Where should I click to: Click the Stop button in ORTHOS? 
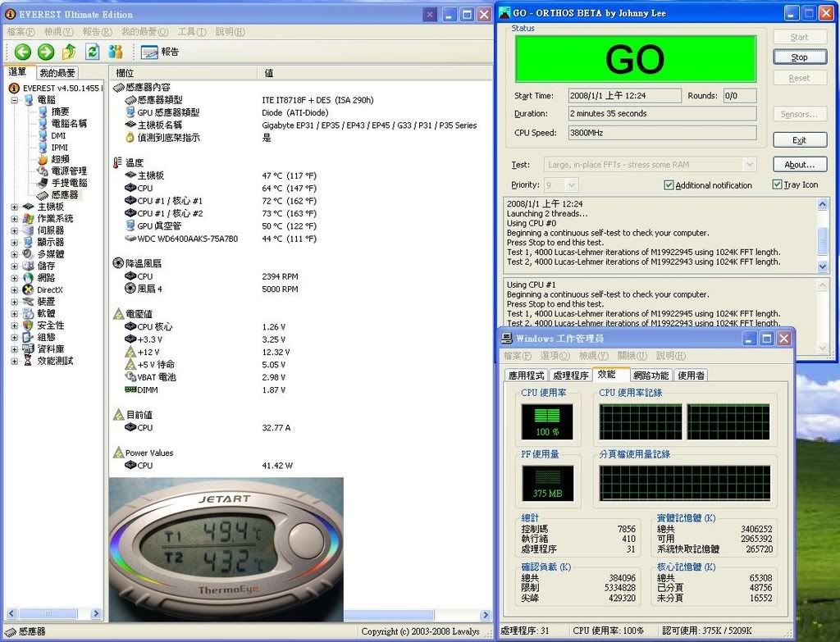pyautogui.click(x=799, y=57)
